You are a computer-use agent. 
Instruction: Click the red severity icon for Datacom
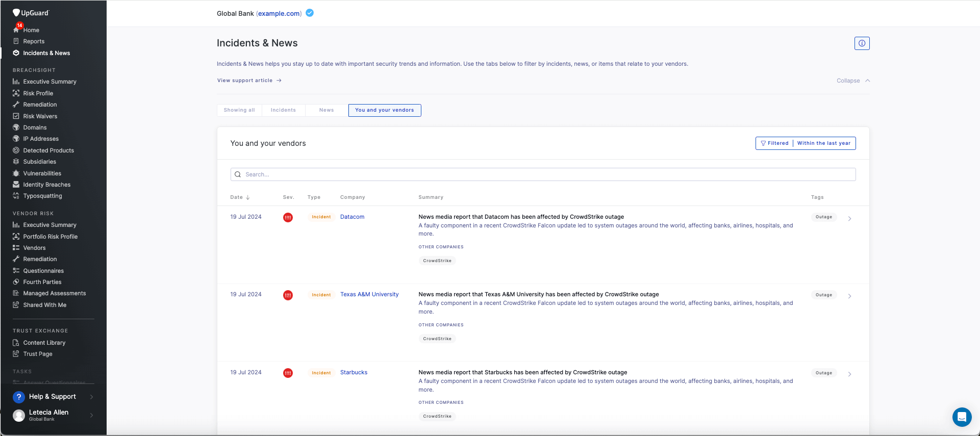click(288, 217)
